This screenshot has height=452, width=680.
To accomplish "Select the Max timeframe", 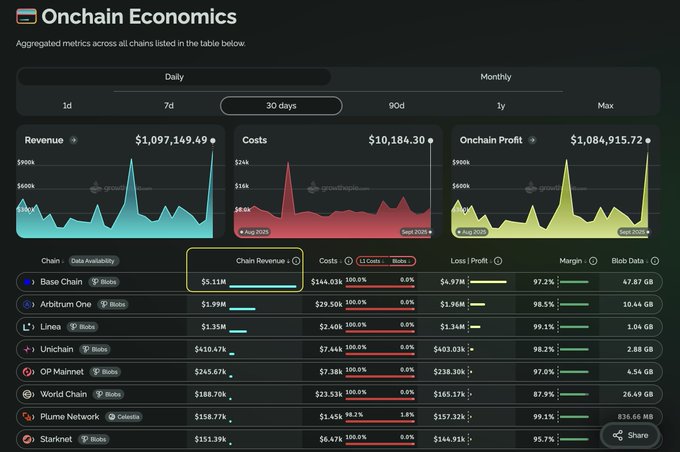I will 605,105.
